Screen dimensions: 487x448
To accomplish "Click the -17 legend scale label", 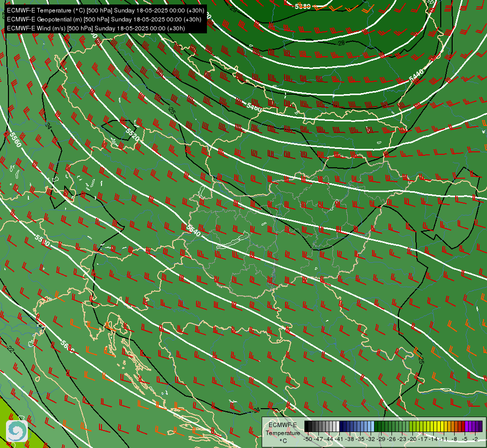I will coord(423,440).
